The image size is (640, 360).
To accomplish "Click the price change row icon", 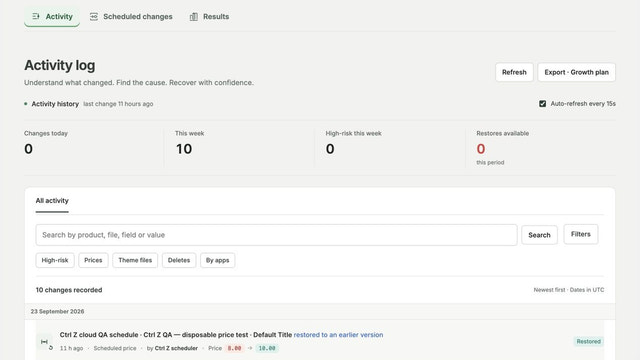I will tap(44, 342).
